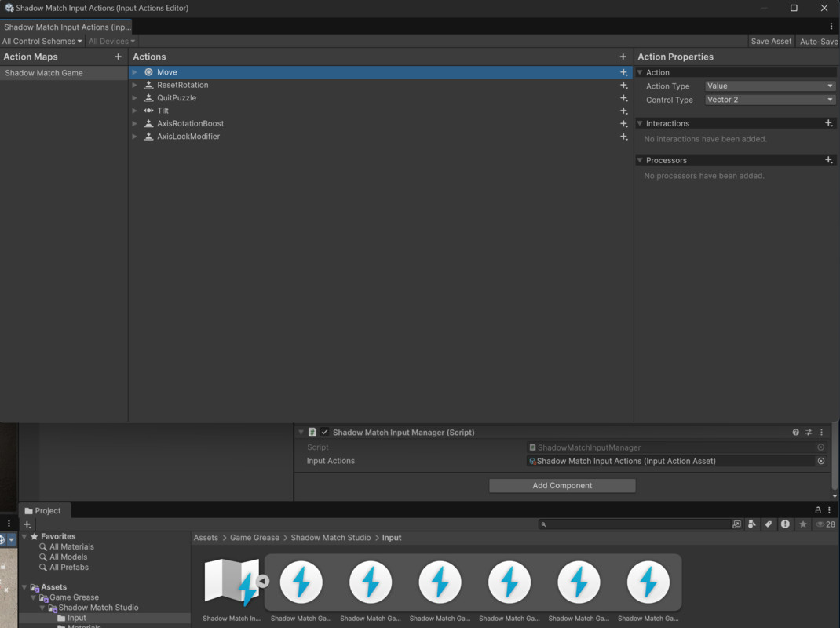840x628 pixels.
Task: Create new asset with Project plus button
Action: [27, 524]
